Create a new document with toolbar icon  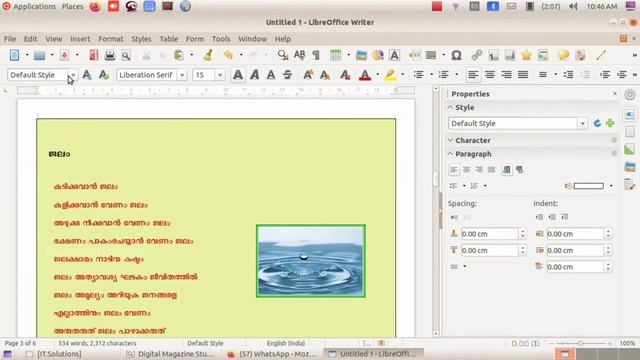coord(14,55)
